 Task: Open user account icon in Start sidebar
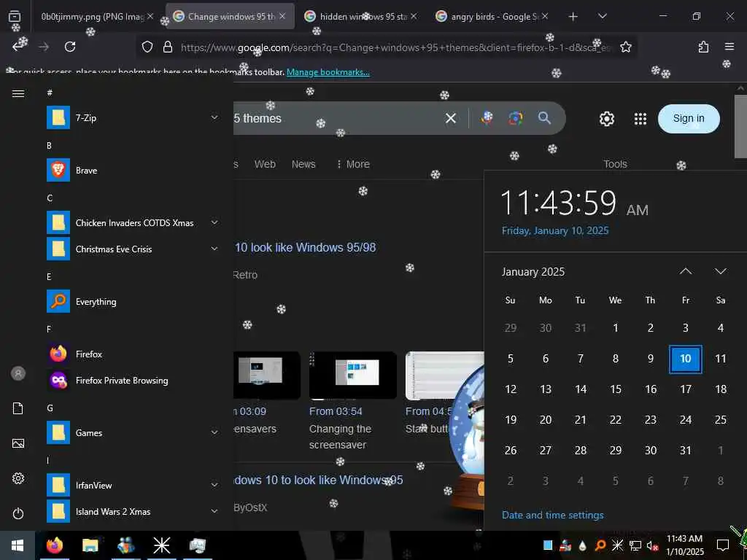[18, 373]
